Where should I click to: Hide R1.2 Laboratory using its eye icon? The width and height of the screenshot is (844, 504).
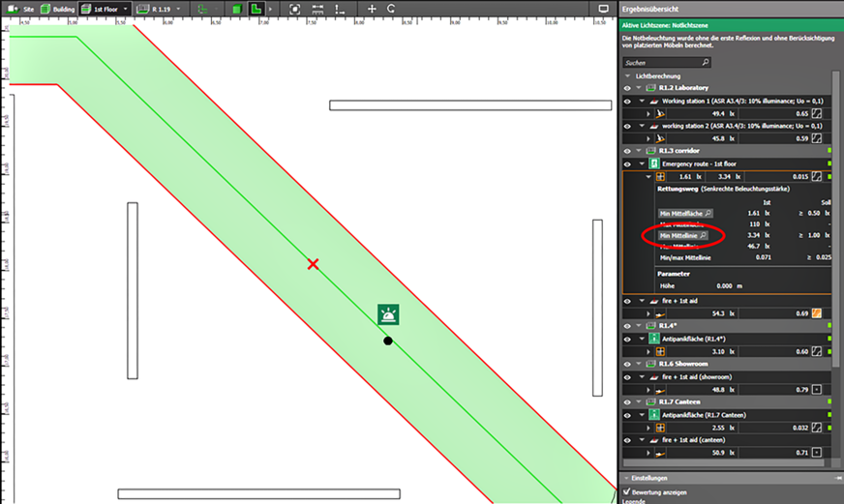[x=626, y=88]
